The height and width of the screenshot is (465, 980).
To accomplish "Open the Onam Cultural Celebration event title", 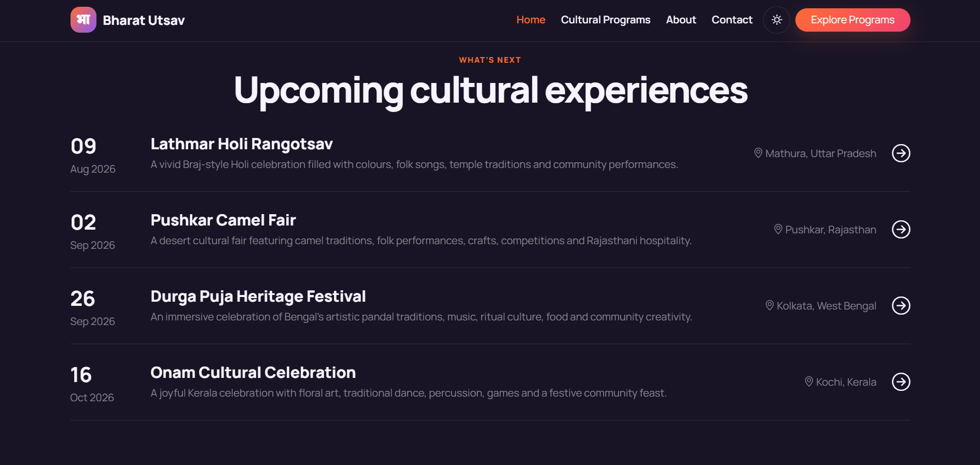I will click(253, 373).
